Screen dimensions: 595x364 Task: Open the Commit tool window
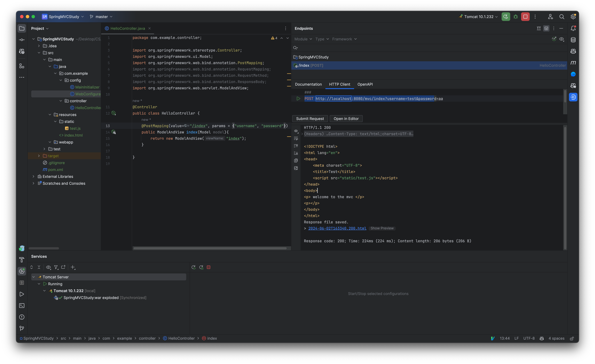[22, 40]
